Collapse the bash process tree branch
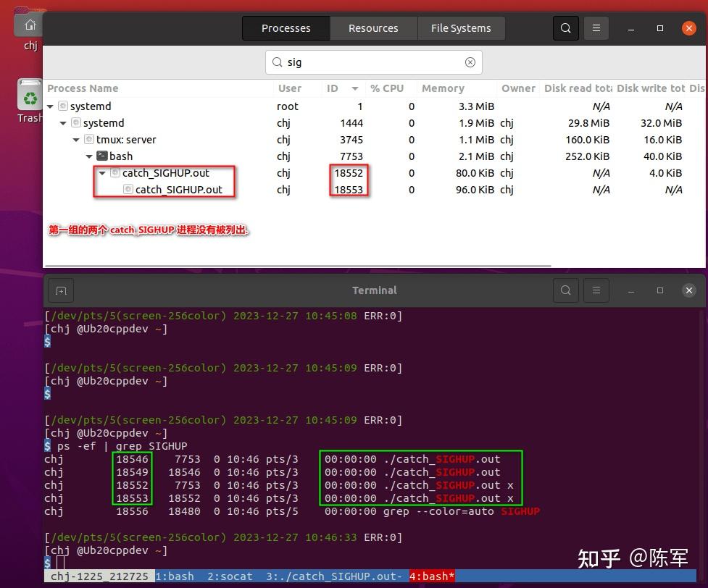 [89, 156]
